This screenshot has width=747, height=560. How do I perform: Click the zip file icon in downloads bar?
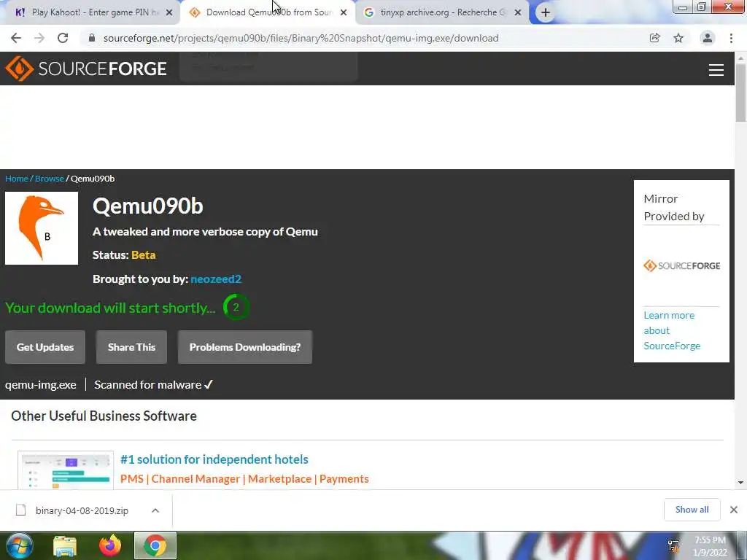(x=20, y=510)
